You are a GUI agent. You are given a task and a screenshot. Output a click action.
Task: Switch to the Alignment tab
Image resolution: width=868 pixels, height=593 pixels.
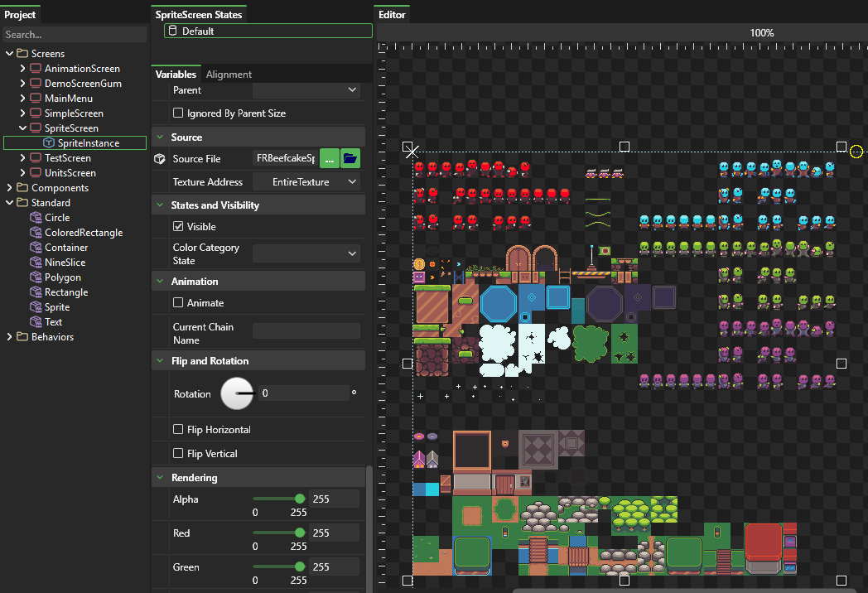coord(229,75)
